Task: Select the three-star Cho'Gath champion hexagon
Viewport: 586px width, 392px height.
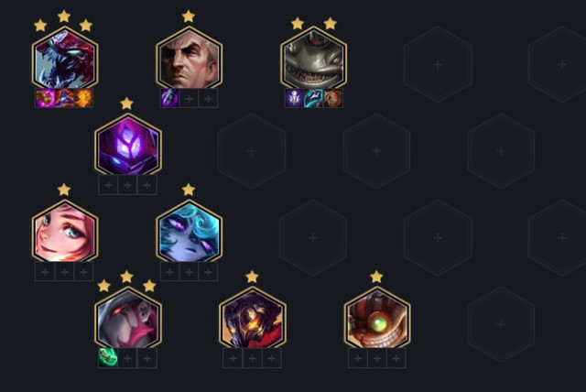Action: pyautogui.click(x=65, y=59)
